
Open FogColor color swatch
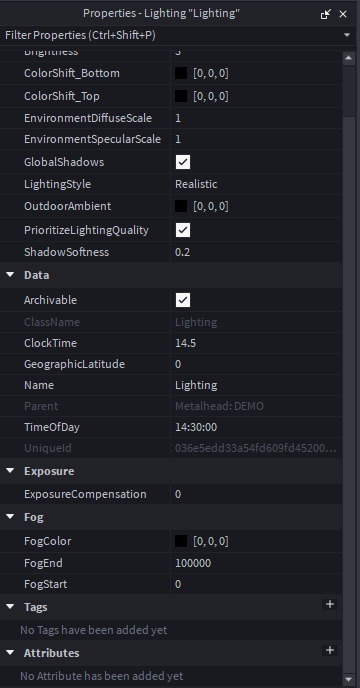181,541
